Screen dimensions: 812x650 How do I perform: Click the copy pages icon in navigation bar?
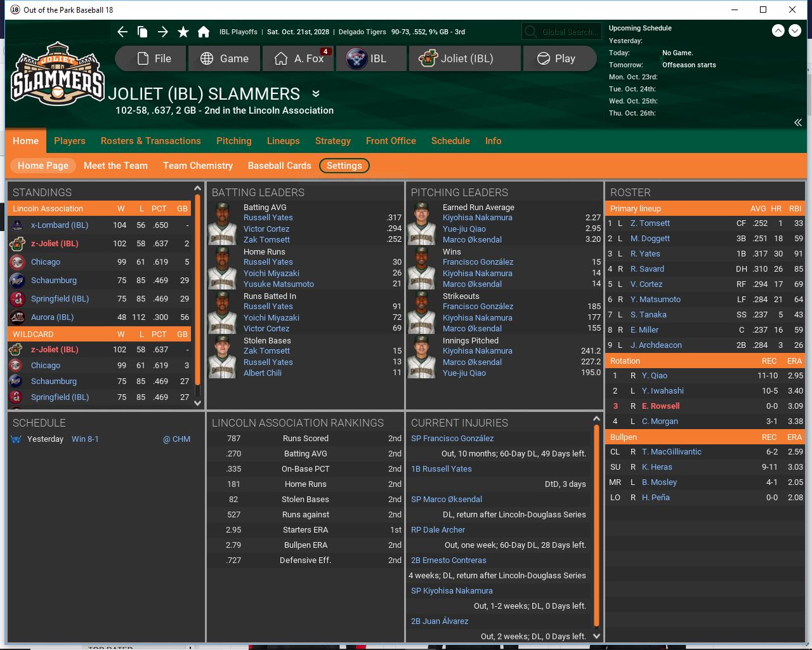(143, 32)
